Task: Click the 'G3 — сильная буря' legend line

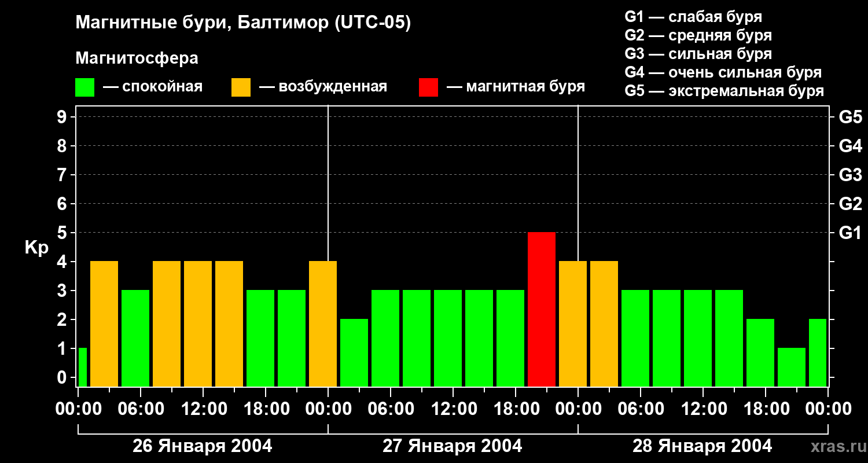Action: pyautogui.click(x=698, y=54)
